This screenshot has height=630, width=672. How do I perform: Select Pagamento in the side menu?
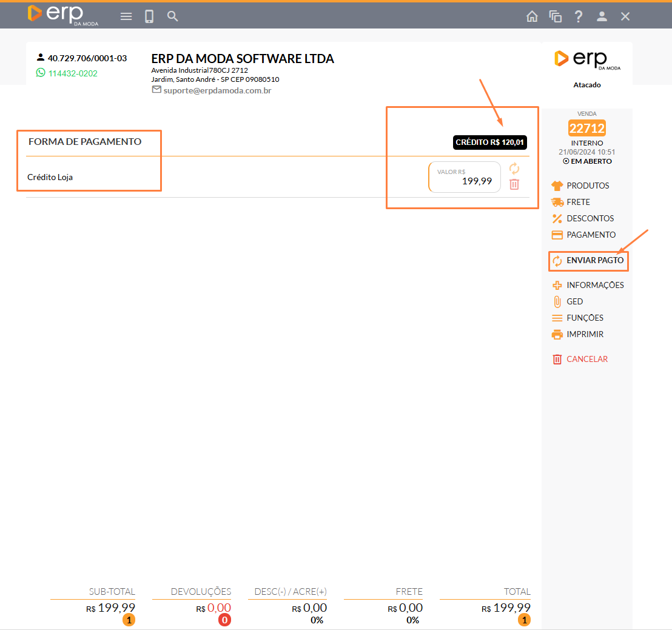(x=590, y=235)
